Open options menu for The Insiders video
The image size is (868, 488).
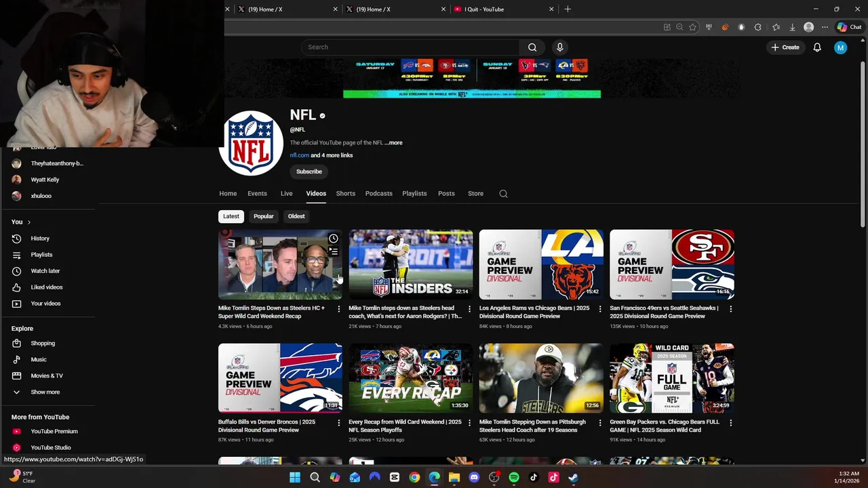[469, 309]
